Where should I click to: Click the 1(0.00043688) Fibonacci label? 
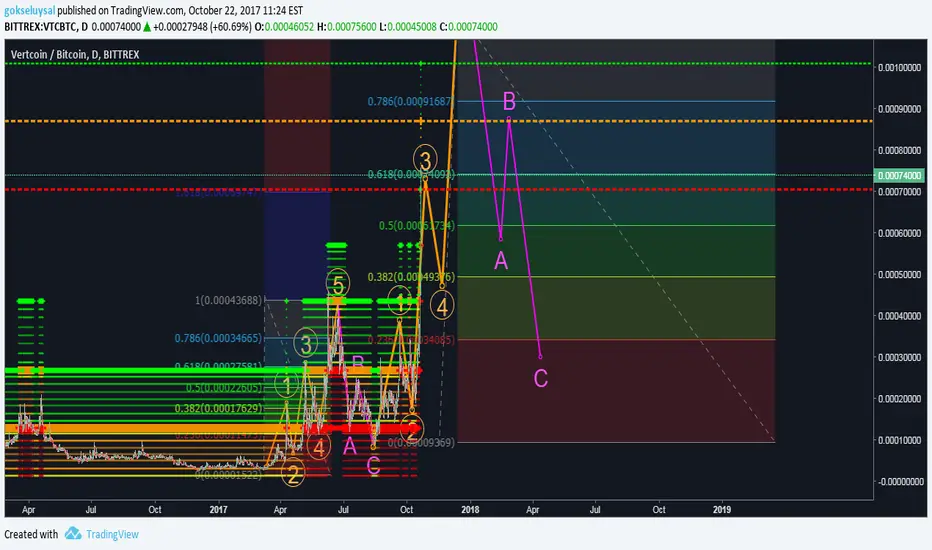[x=228, y=300]
